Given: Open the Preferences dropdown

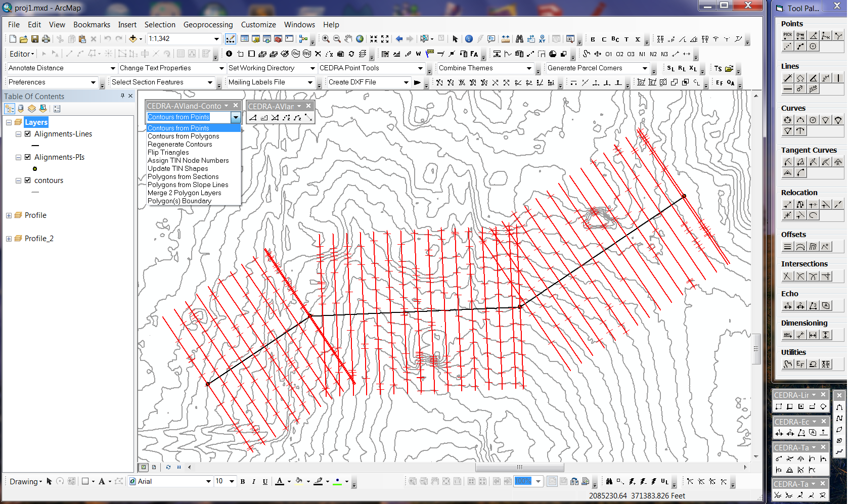Looking at the screenshot, I should [x=93, y=82].
